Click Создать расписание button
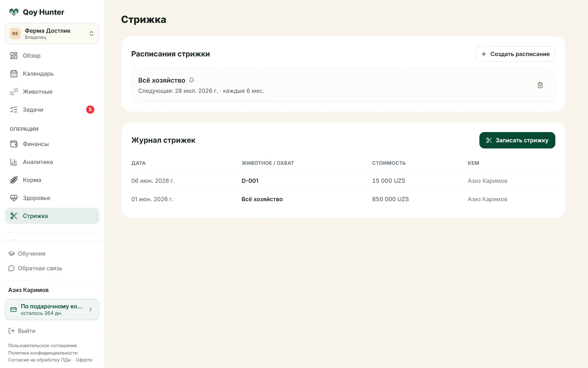Screen dimensions: 588x368 [515, 54]
